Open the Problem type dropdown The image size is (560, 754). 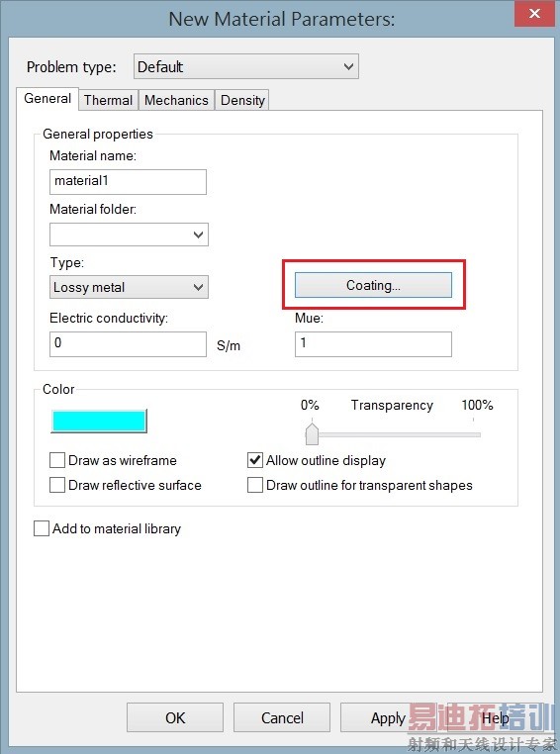click(246, 66)
